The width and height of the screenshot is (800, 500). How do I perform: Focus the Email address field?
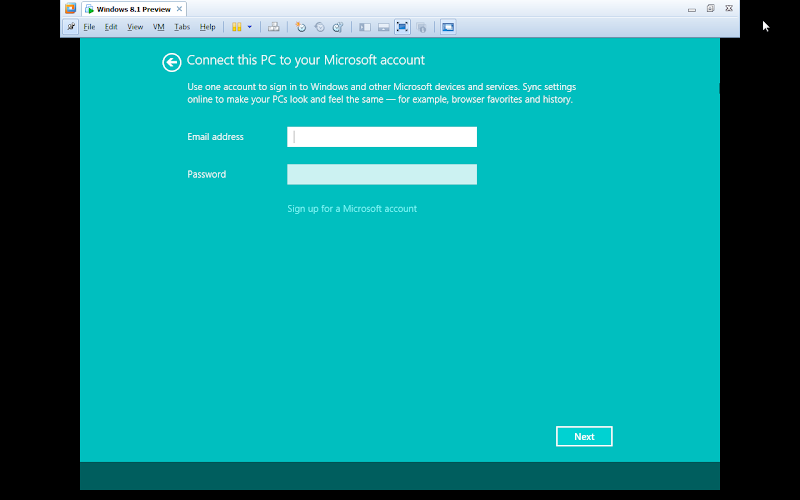[x=382, y=137]
